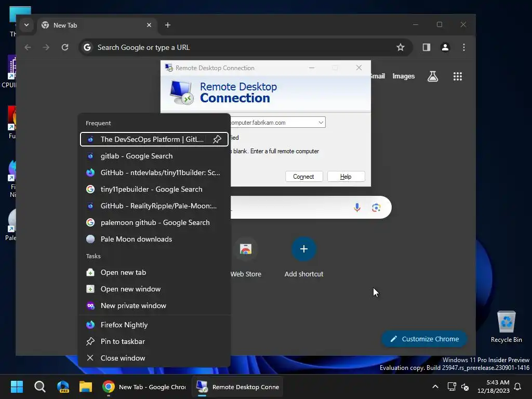Open the notifications bell

point(518,387)
